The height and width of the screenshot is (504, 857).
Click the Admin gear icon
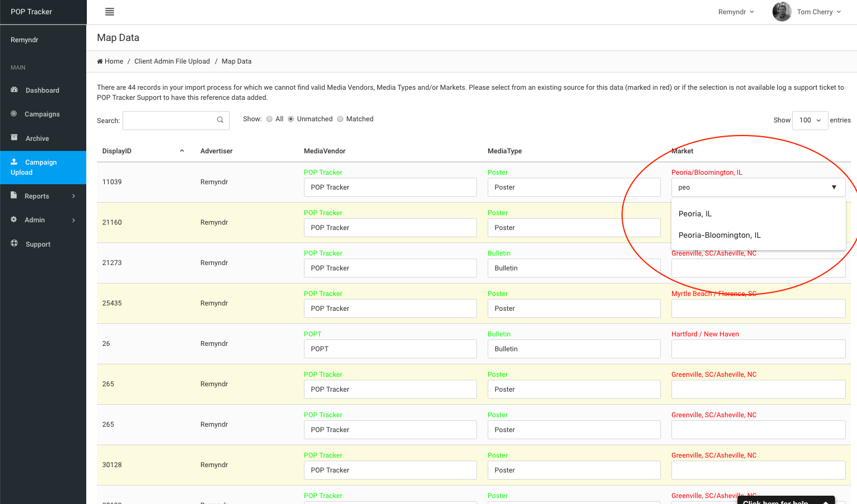pos(14,219)
